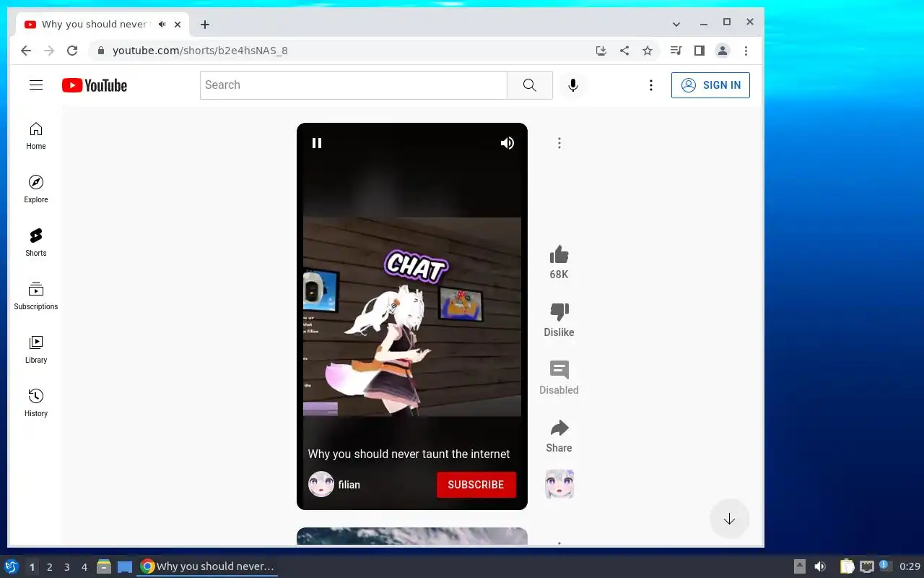This screenshot has width=924, height=578.
Task: Open a new browser tab
Action: pos(205,25)
